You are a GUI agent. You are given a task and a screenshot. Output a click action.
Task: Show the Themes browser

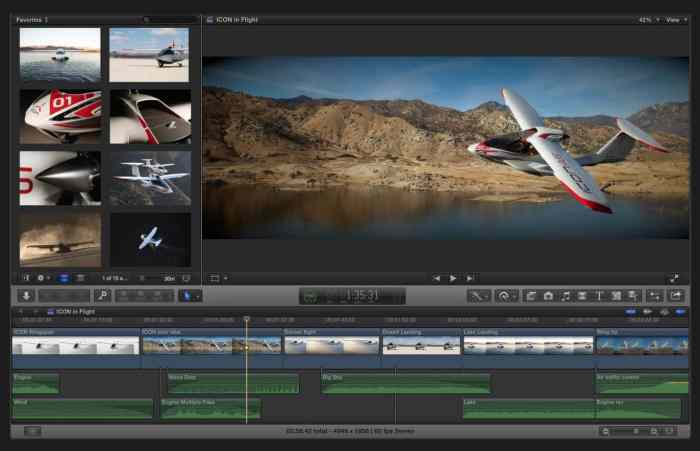633,296
